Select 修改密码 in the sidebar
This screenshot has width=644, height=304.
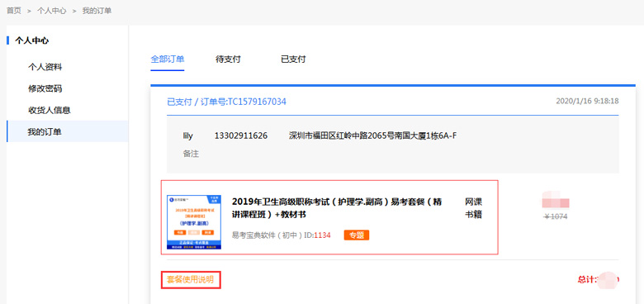[45, 88]
